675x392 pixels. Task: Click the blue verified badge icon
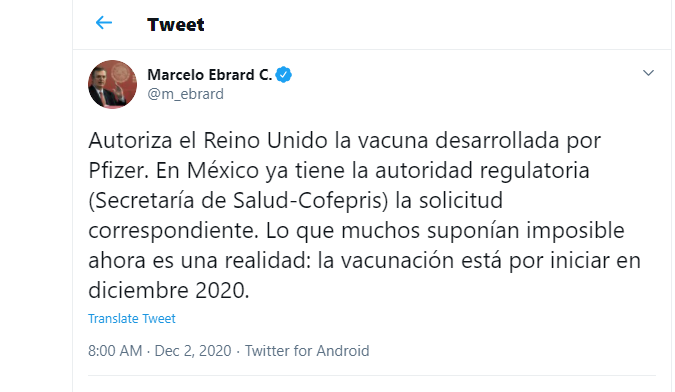(283, 75)
